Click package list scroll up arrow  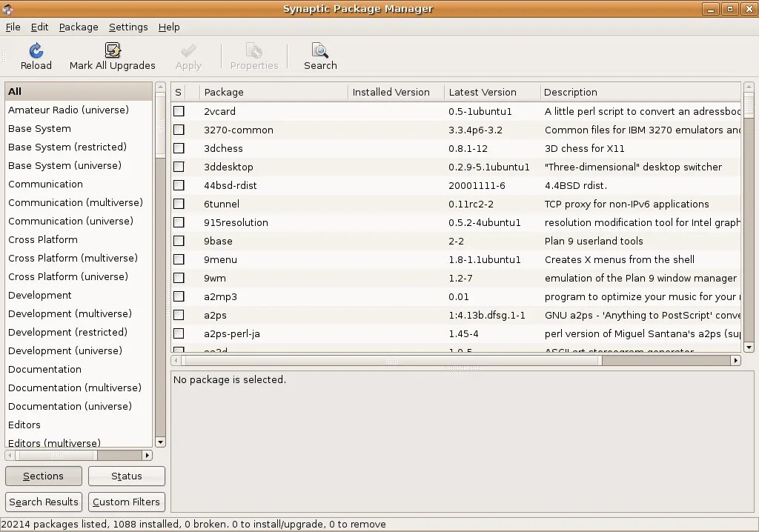pos(749,87)
